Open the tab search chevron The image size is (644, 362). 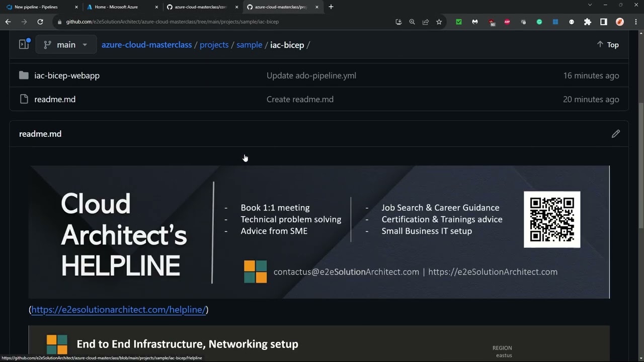click(x=590, y=5)
